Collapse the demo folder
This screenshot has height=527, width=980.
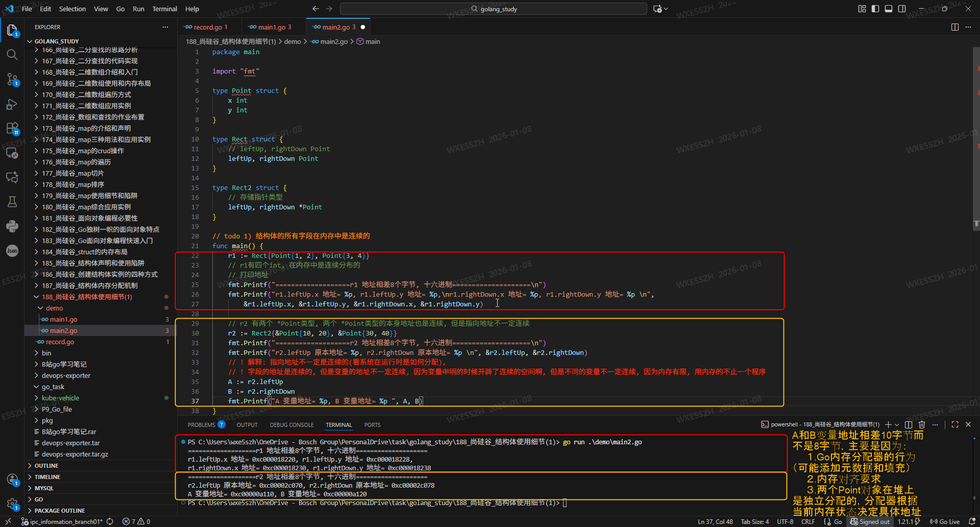[x=100, y=308]
